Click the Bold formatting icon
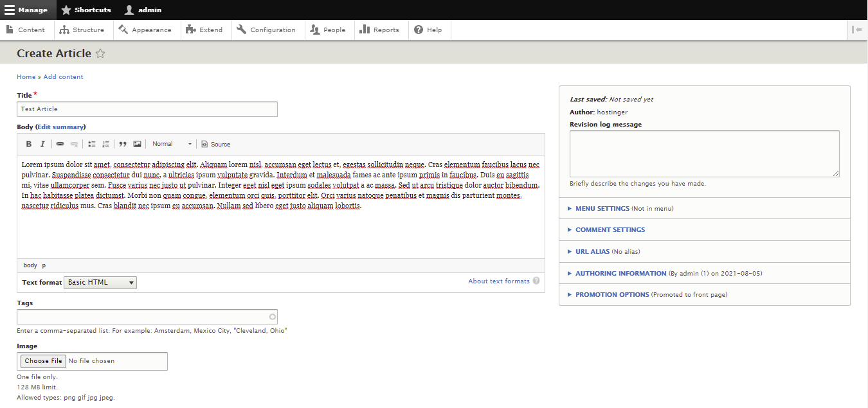 29,144
